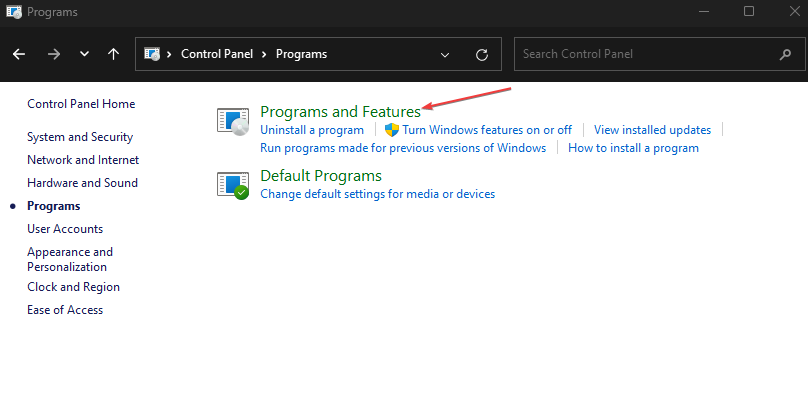Open Programs and Features heading link
Viewport: 808px width, 414px height.
[341, 112]
